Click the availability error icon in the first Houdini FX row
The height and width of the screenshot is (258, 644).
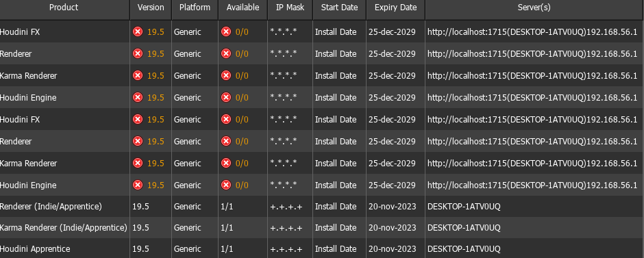(226, 31)
